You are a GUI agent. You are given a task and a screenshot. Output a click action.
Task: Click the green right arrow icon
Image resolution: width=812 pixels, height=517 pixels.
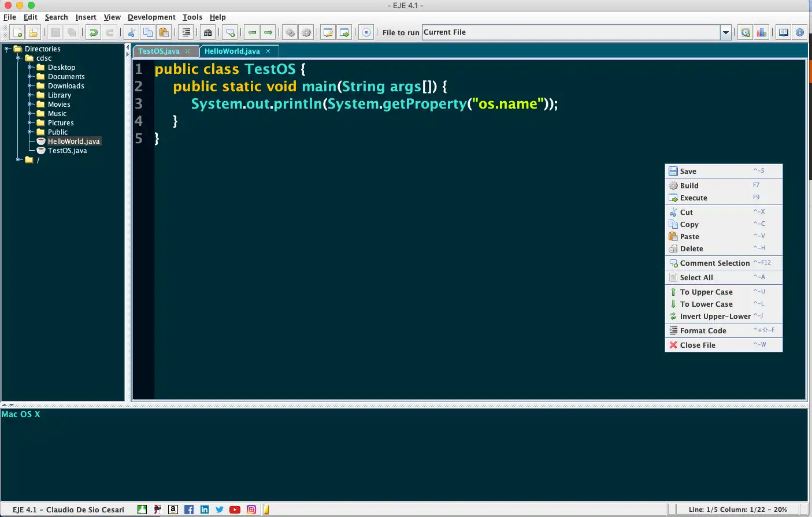268,33
